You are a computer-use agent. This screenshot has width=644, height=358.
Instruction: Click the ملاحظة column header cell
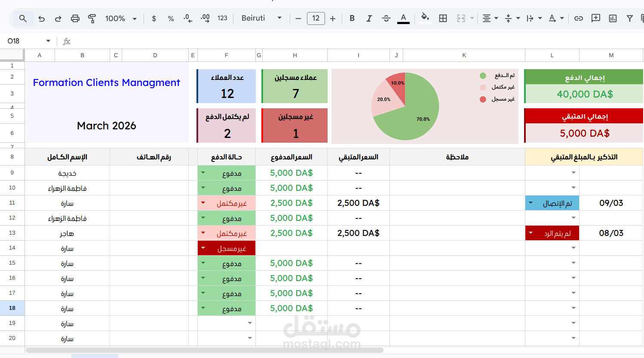(x=457, y=157)
